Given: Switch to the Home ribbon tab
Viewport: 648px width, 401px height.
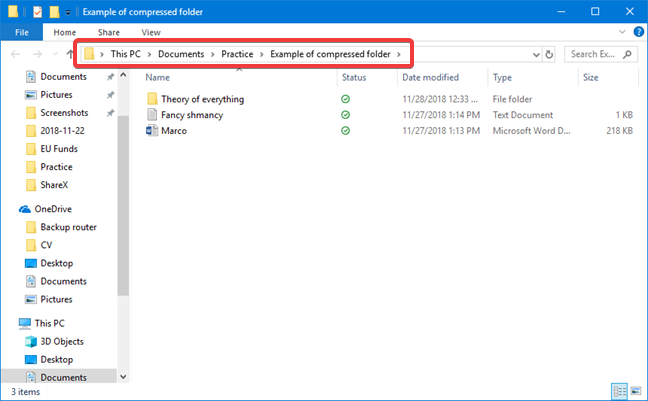Looking at the screenshot, I should 64,32.
